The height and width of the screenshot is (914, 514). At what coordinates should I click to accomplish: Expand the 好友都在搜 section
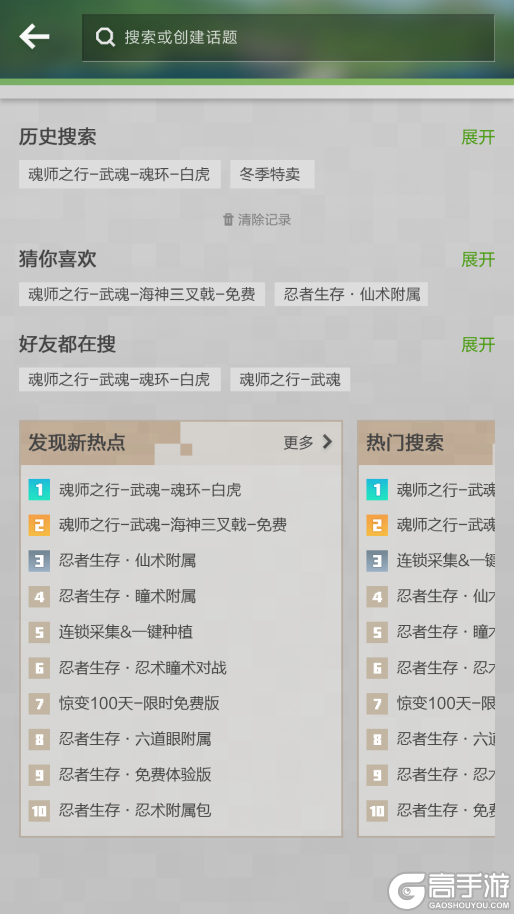coord(478,344)
